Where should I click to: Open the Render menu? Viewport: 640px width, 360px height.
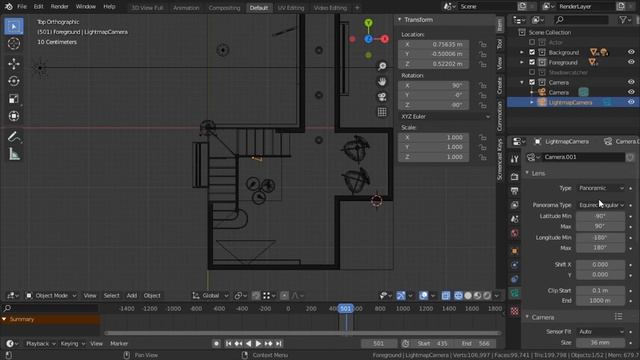click(x=60, y=7)
